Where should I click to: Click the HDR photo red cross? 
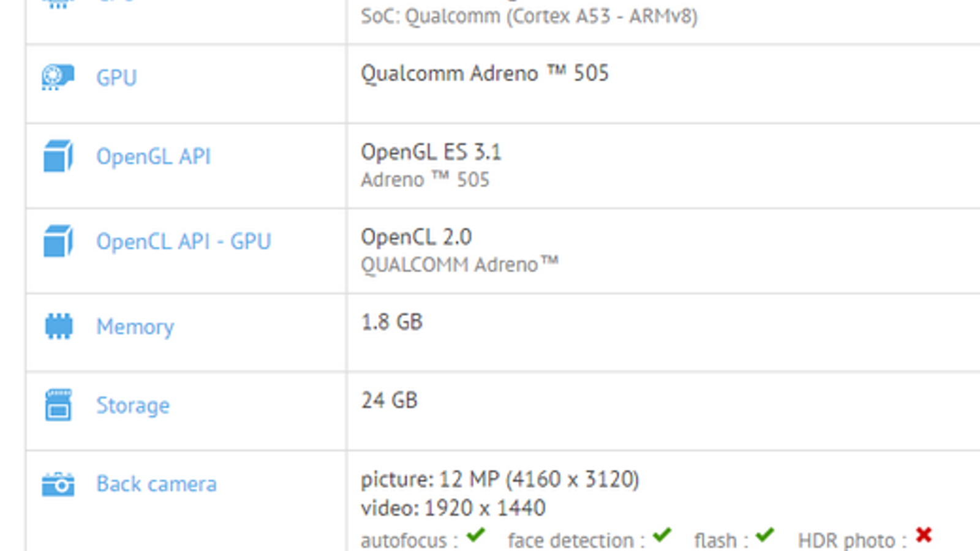(x=924, y=536)
